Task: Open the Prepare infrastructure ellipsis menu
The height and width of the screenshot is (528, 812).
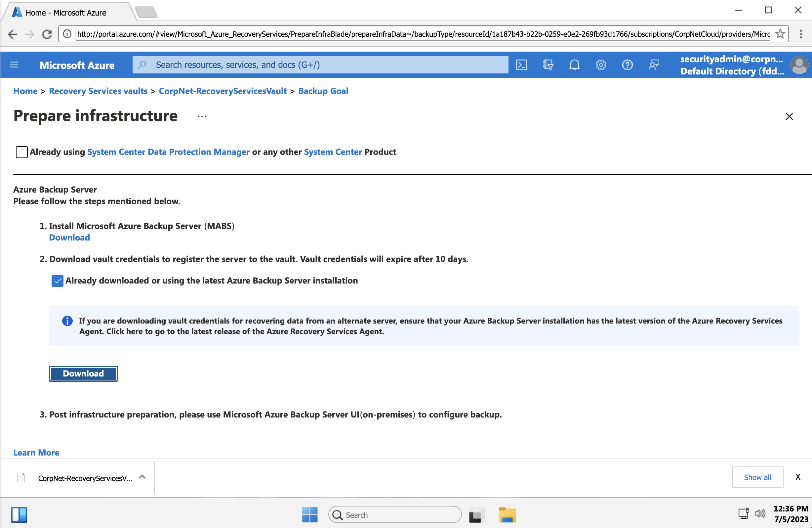Action: 202,117
